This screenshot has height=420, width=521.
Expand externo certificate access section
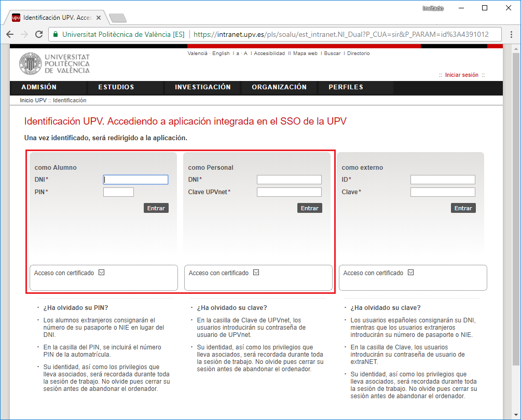[x=410, y=273]
